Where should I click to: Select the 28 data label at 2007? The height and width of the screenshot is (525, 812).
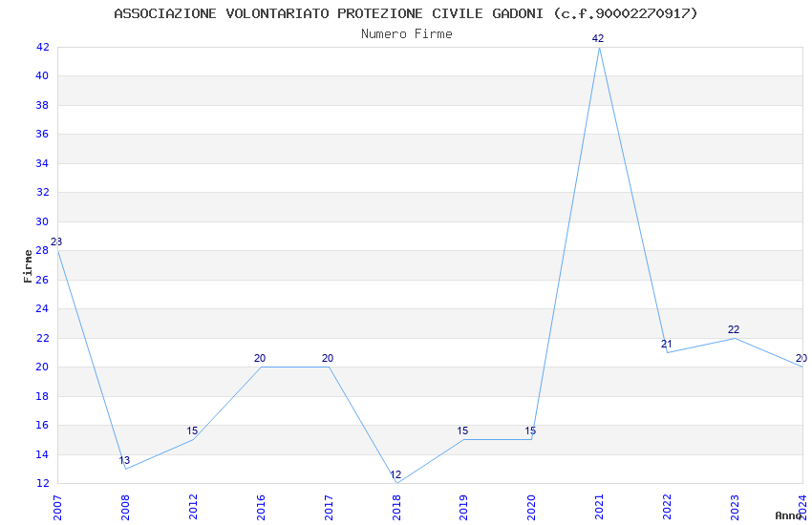tap(56, 241)
